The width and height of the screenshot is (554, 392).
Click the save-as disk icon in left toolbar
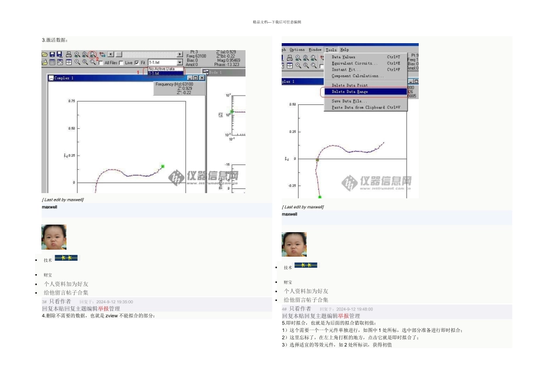(59, 54)
